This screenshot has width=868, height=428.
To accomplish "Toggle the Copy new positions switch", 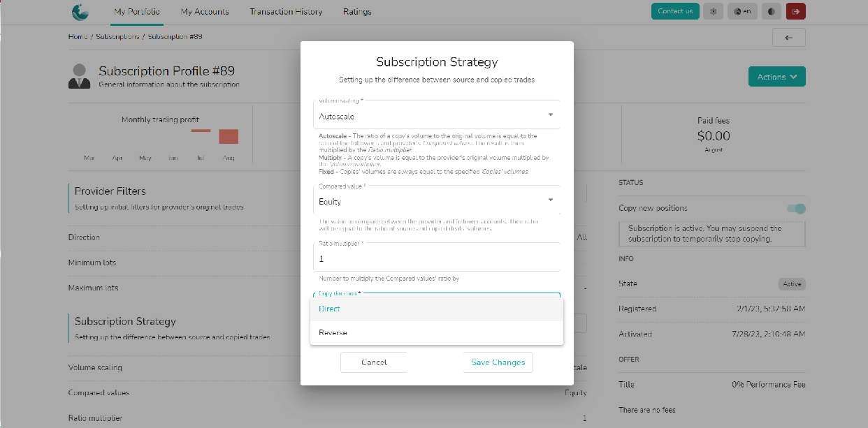I will coord(796,209).
